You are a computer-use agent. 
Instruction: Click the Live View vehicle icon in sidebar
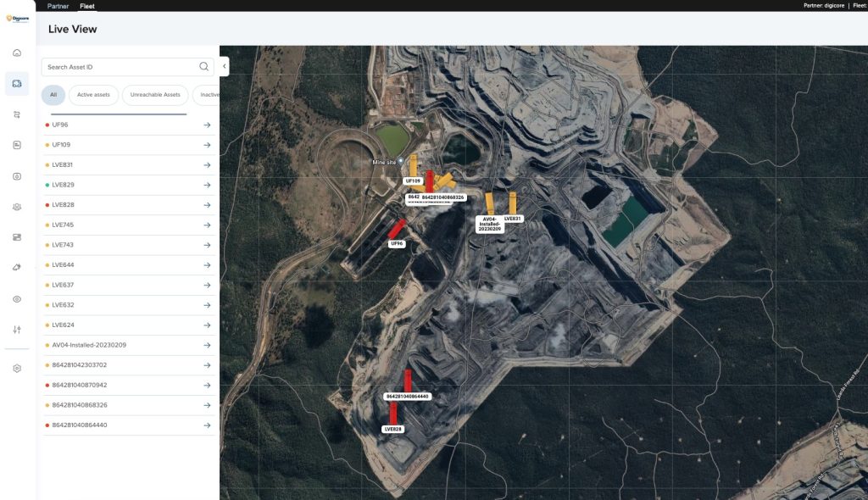pyautogui.click(x=17, y=83)
